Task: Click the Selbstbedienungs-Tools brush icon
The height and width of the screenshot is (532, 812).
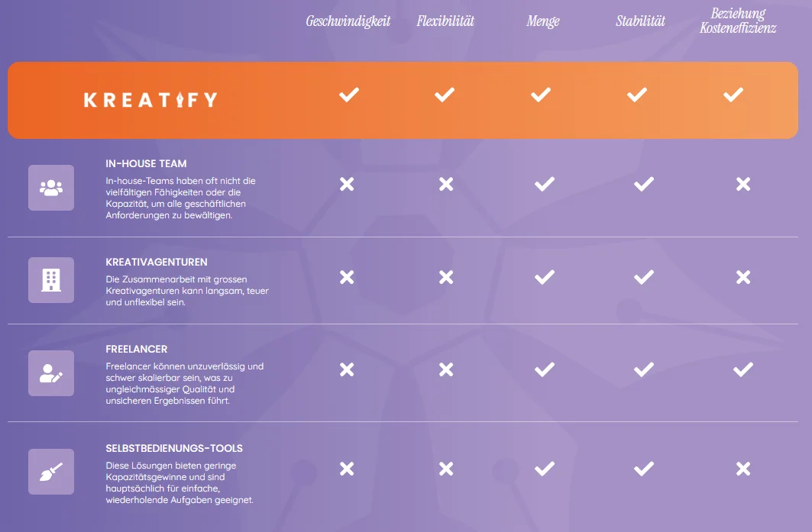Action: tap(51, 472)
